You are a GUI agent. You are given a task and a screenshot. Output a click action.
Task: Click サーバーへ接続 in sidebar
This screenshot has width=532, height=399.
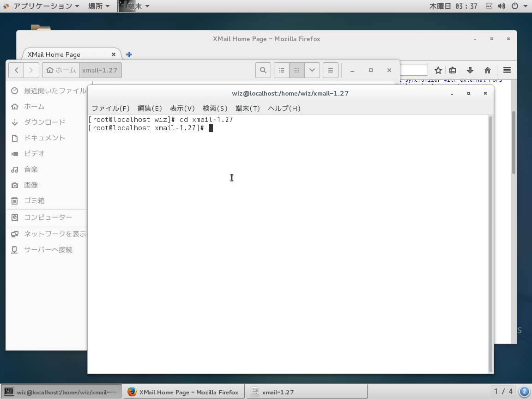47,250
